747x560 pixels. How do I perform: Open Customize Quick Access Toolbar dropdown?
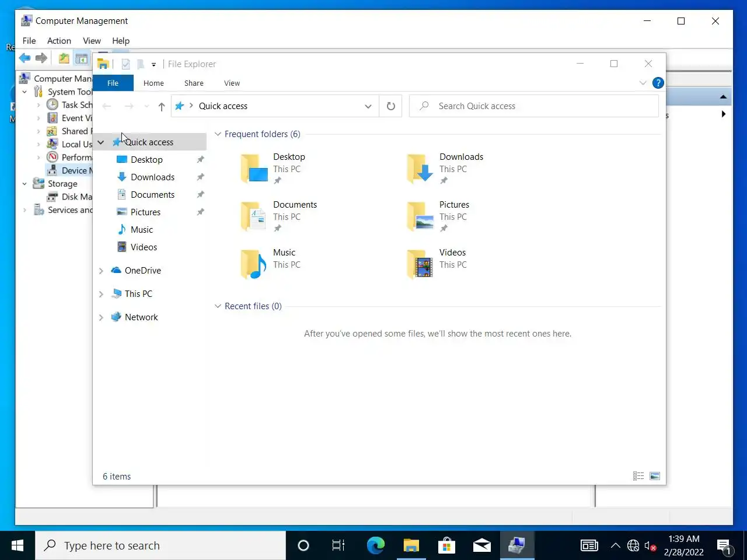pos(153,64)
